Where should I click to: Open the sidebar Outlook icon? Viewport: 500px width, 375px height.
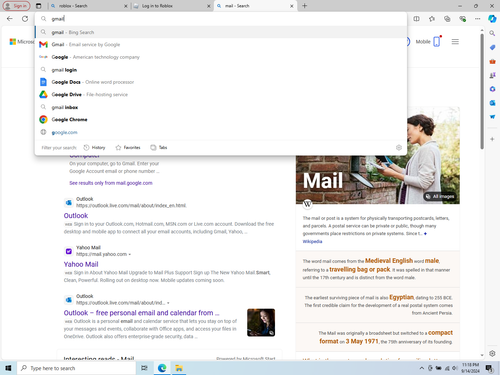pyautogui.click(x=492, y=103)
